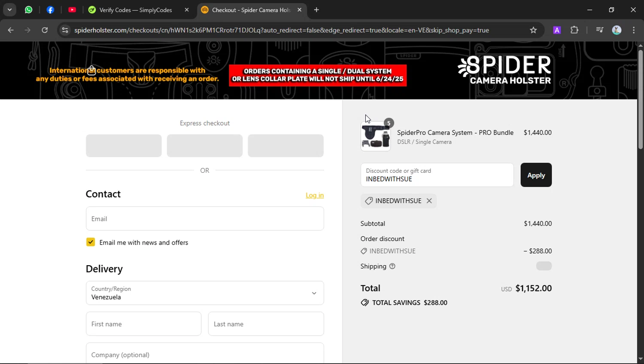Open media controls icon

click(x=599, y=30)
